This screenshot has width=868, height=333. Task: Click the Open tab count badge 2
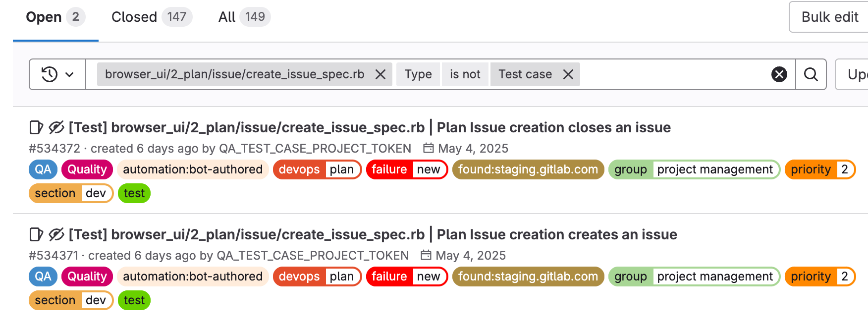75,17
